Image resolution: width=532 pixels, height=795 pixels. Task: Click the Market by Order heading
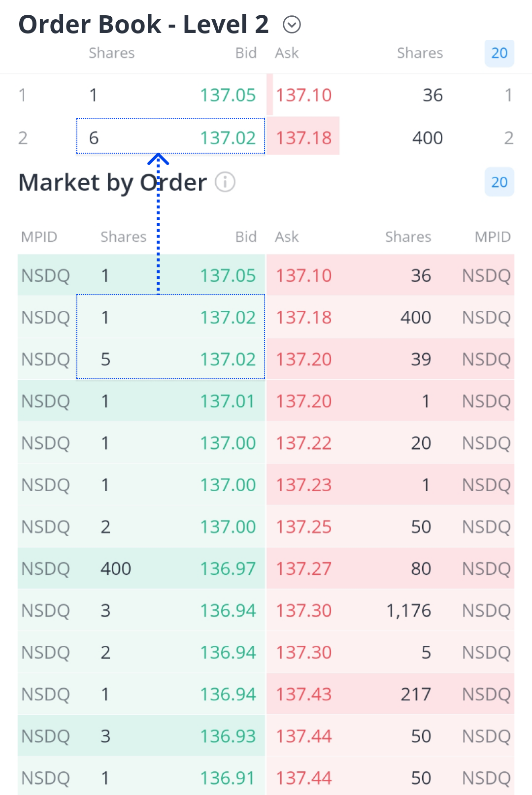112,182
